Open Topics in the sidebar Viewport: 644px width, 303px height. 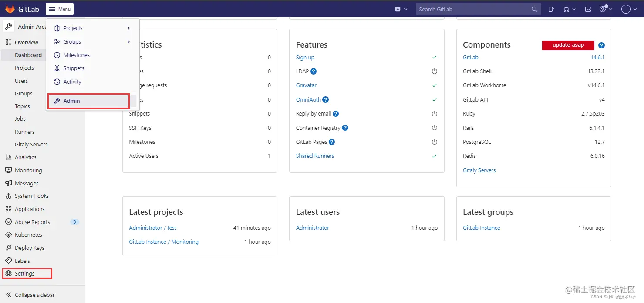[22, 106]
